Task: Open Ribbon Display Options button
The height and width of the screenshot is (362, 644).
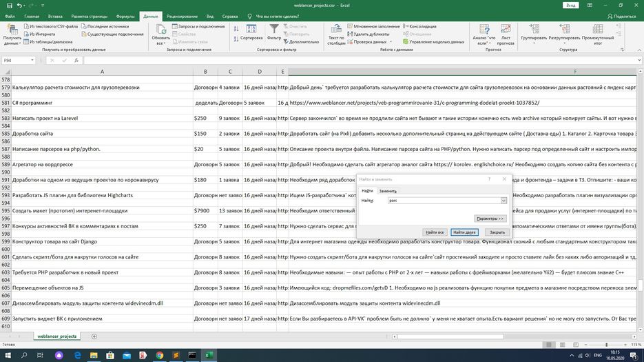Action: (x=590, y=6)
